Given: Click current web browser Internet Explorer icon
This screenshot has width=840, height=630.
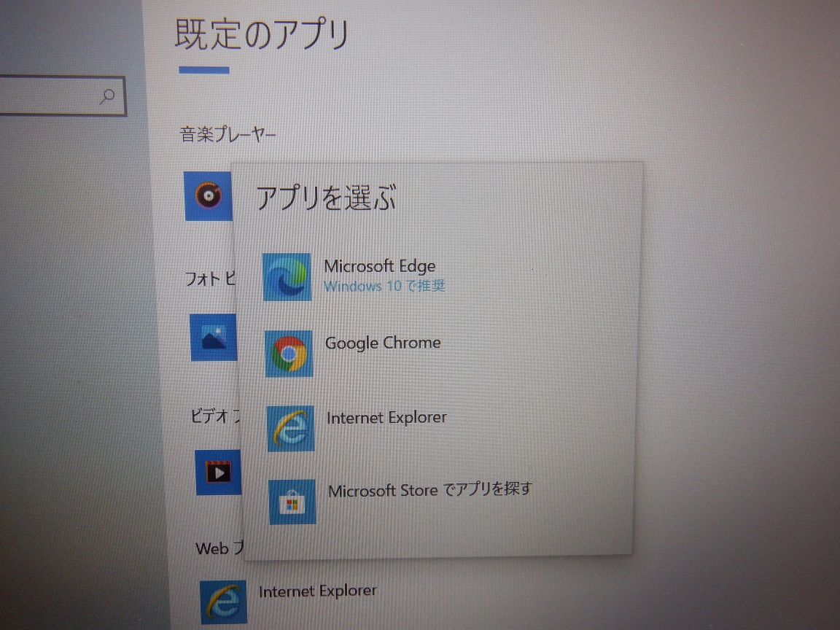Looking at the screenshot, I should tap(223, 602).
